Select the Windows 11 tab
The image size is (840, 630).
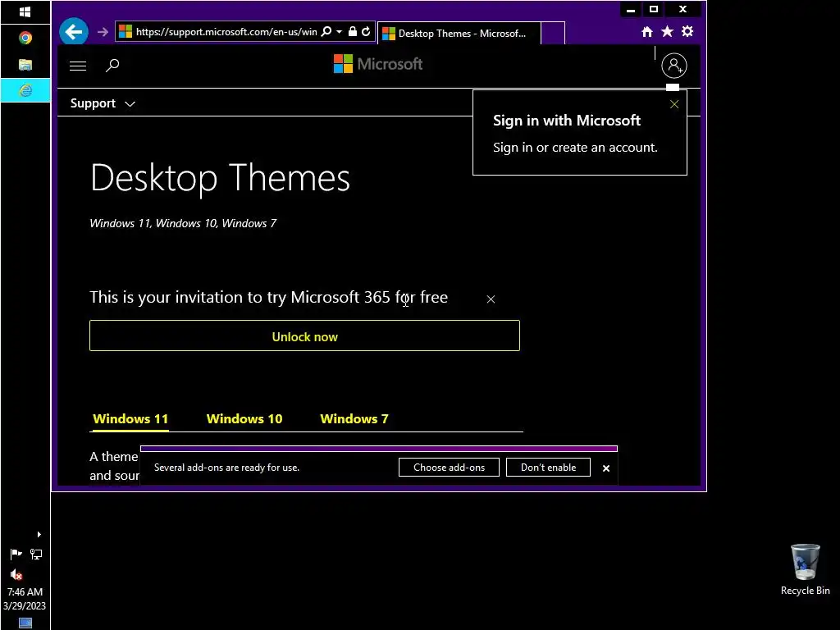pyautogui.click(x=130, y=419)
